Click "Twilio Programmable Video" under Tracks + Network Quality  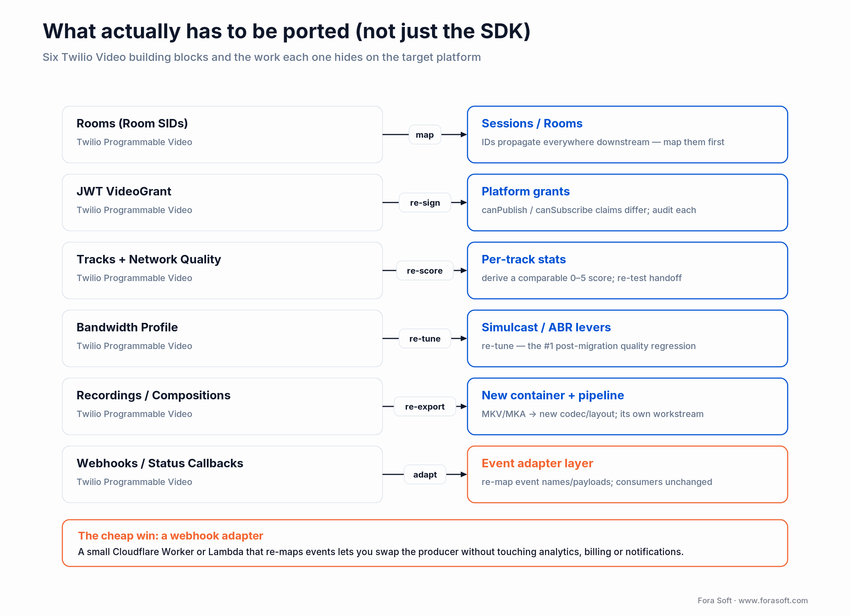[x=134, y=278]
